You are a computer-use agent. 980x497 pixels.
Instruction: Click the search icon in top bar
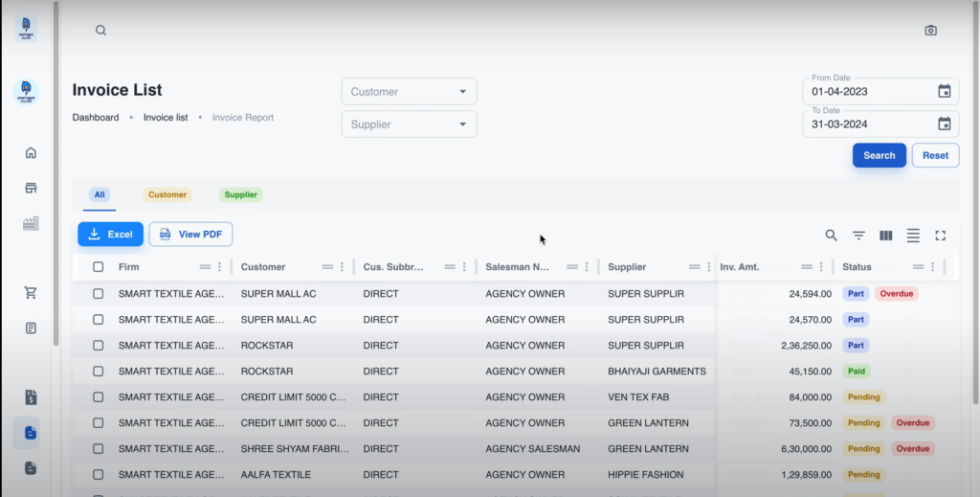100,30
